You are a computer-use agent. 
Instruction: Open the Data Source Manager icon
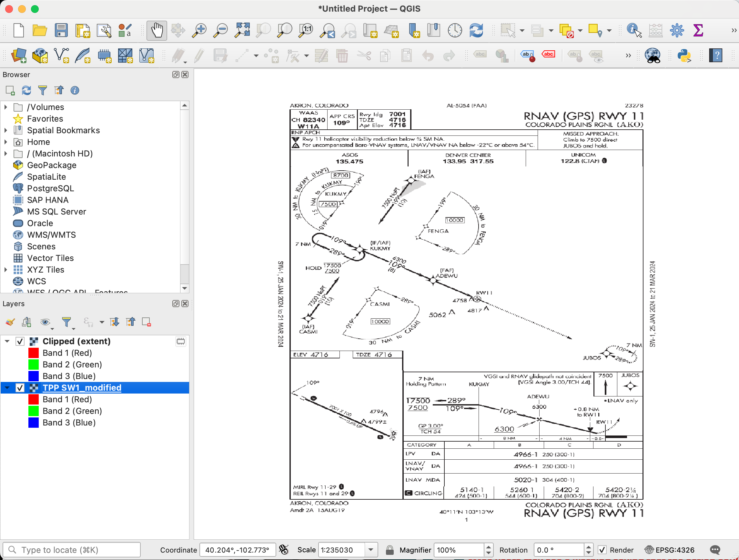point(19,55)
